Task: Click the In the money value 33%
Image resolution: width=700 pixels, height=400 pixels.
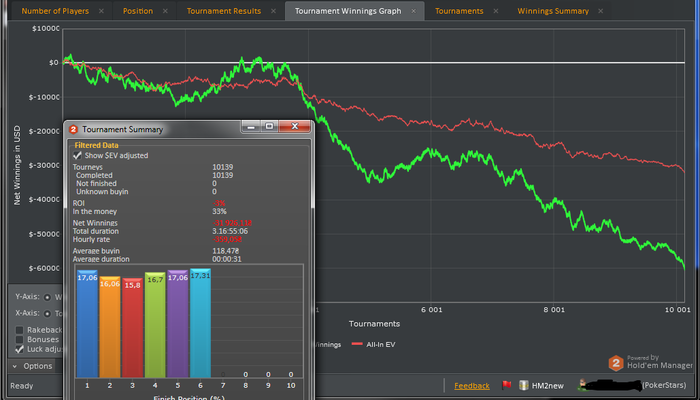Action: [219, 212]
